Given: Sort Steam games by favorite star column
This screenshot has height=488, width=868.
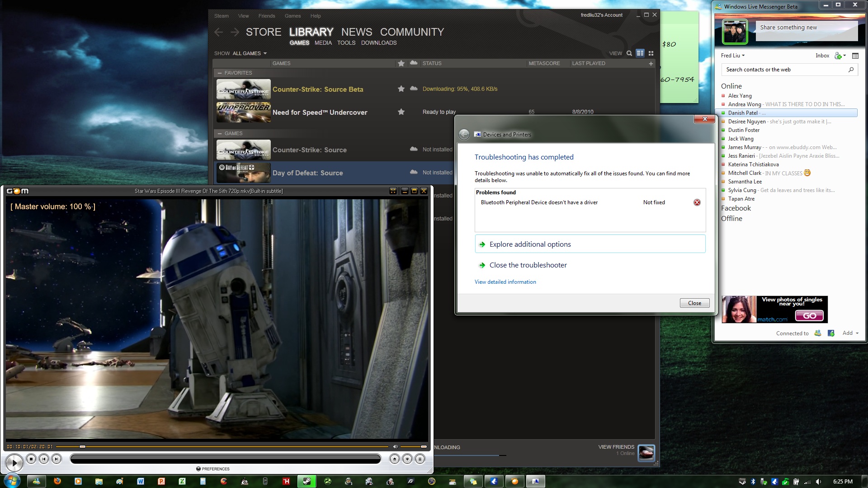Looking at the screenshot, I should (x=401, y=63).
